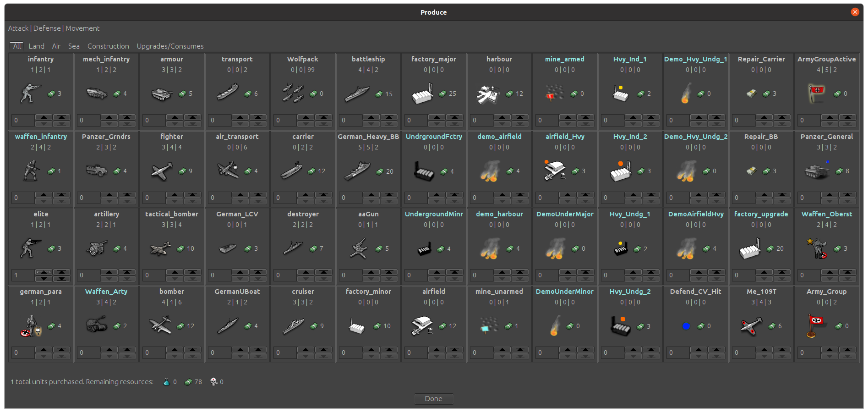Image resolution: width=868 pixels, height=413 pixels.
Task: Set armour quantity to maximum
Action: tap(193, 117)
